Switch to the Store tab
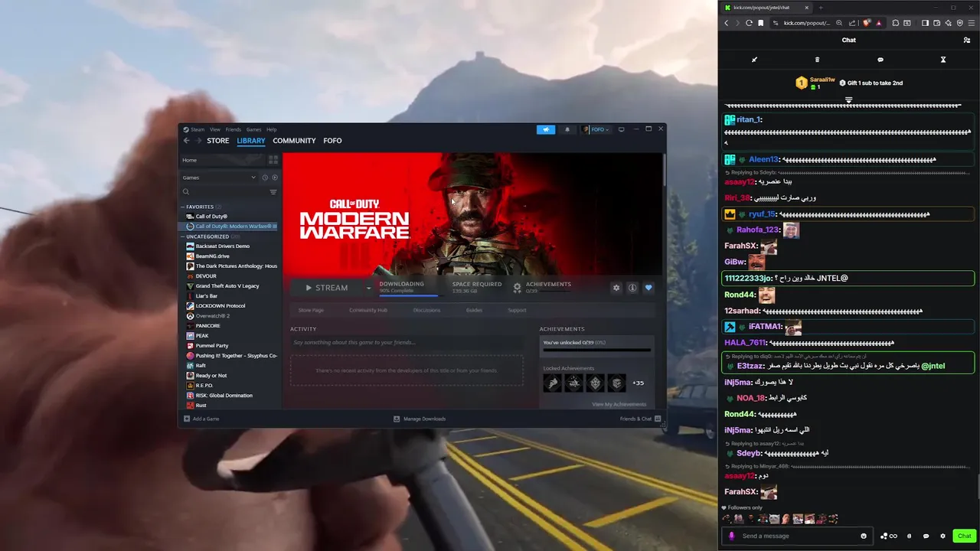 pyautogui.click(x=218, y=141)
